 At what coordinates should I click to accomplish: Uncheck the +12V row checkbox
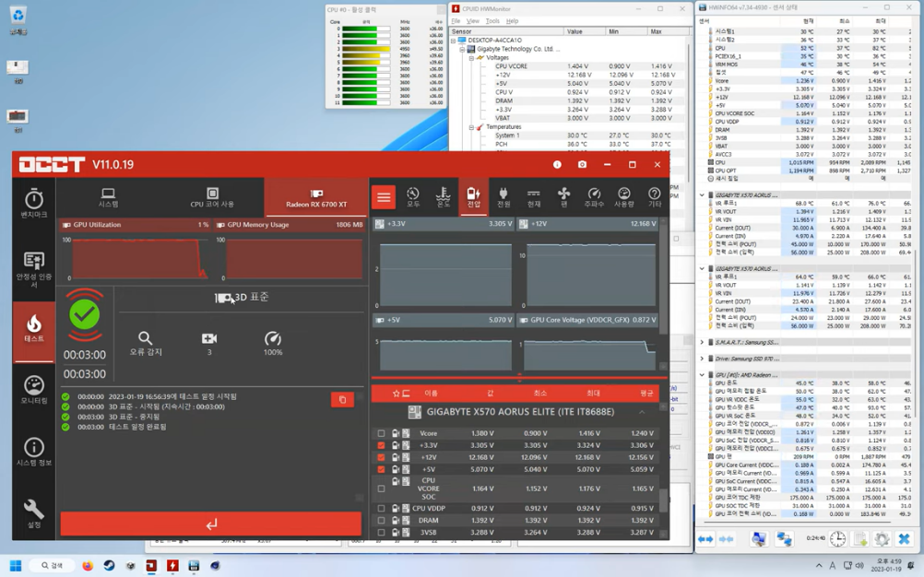click(381, 457)
